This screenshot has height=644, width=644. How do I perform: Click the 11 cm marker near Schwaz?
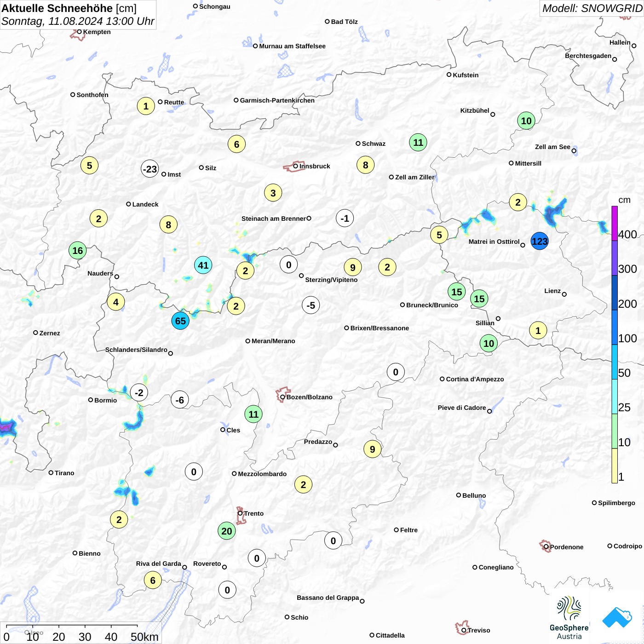coord(418,142)
